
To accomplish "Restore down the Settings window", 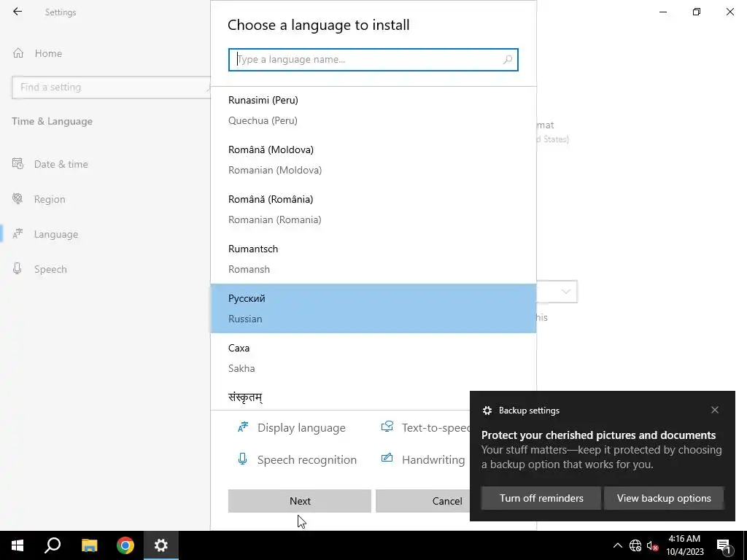I will pos(697,12).
